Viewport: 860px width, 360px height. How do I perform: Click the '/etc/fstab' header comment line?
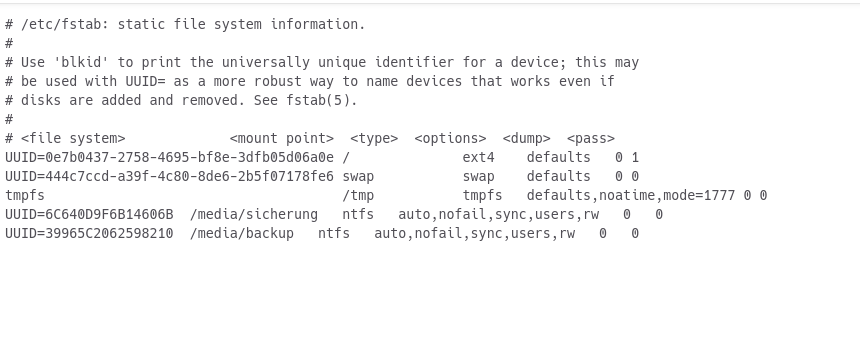[x=185, y=25]
